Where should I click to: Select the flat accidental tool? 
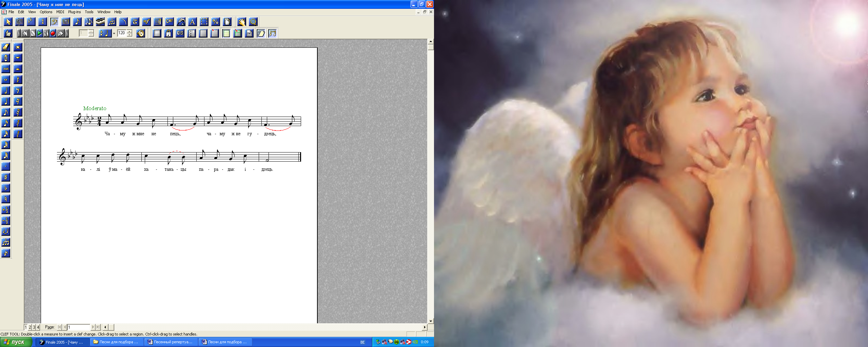click(6, 188)
